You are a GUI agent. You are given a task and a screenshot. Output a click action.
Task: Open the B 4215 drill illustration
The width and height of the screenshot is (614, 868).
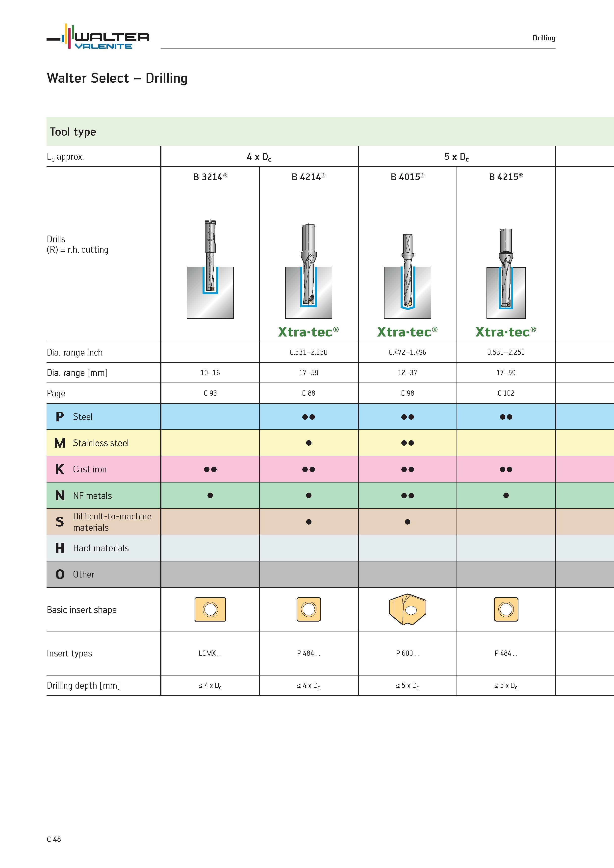tap(506, 273)
